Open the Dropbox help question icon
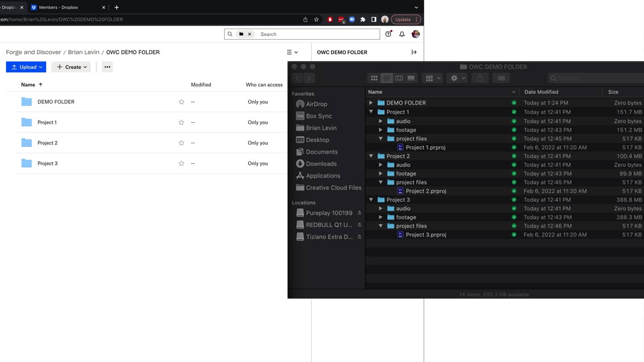The width and height of the screenshot is (644, 362). tap(388, 34)
